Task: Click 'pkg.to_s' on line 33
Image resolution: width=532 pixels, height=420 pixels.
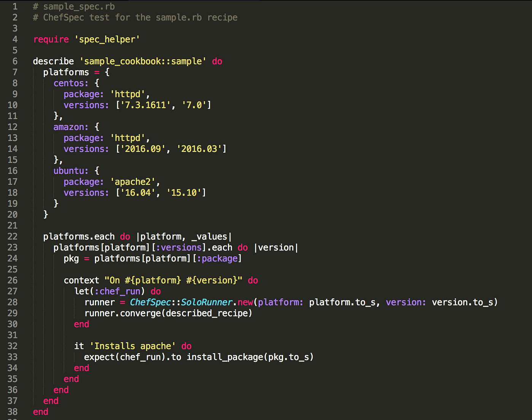Action: pos(288,357)
